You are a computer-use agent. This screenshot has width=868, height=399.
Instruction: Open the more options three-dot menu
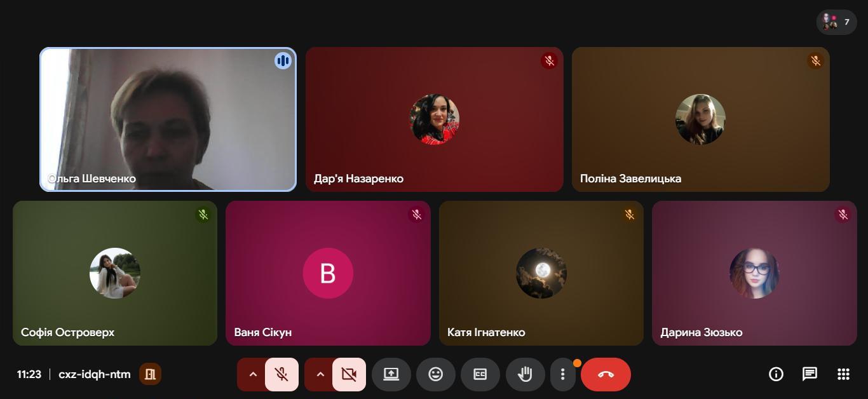click(x=562, y=374)
